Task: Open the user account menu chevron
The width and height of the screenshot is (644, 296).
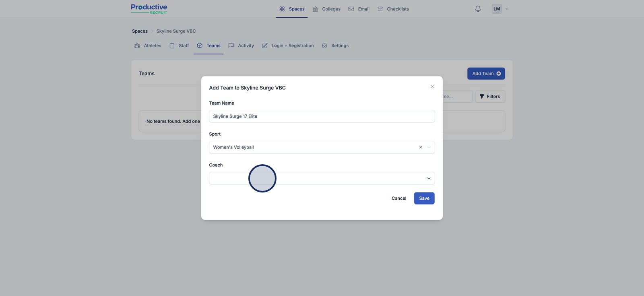Action: click(x=507, y=9)
